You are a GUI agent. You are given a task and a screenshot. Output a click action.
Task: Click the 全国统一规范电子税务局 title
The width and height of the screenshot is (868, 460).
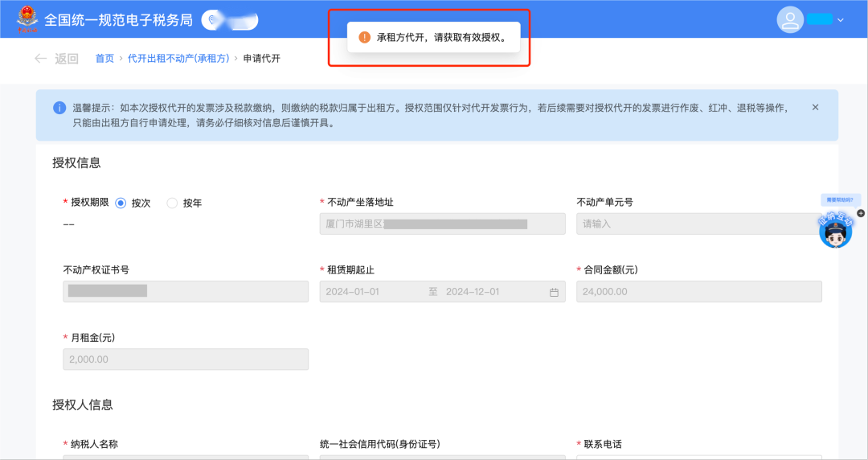click(118, 20)
